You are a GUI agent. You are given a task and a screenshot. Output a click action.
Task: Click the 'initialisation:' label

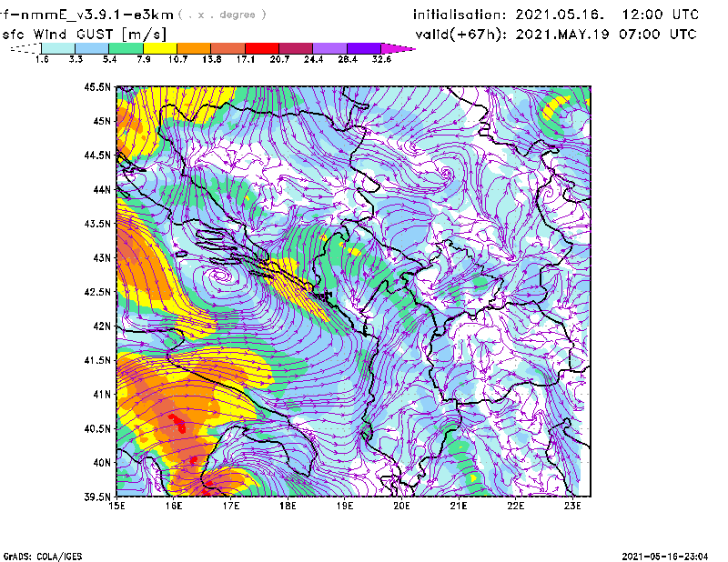460,15
